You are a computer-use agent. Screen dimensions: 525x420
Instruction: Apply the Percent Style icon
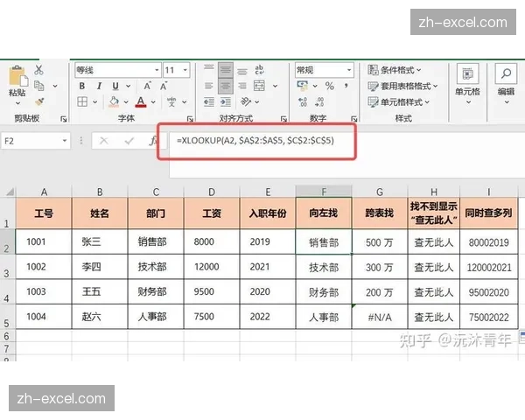point(330,86)
